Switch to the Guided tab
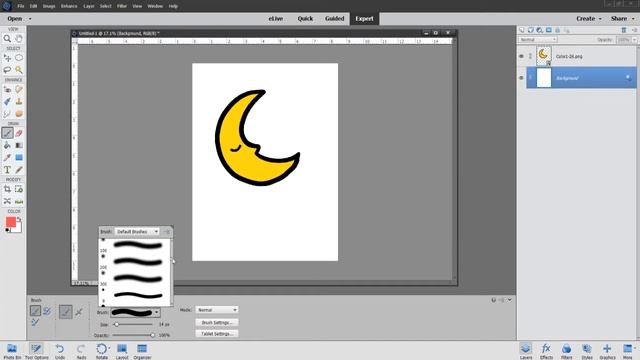The width and height of the screenshot is (640, 360). click(x=335, y=19)
